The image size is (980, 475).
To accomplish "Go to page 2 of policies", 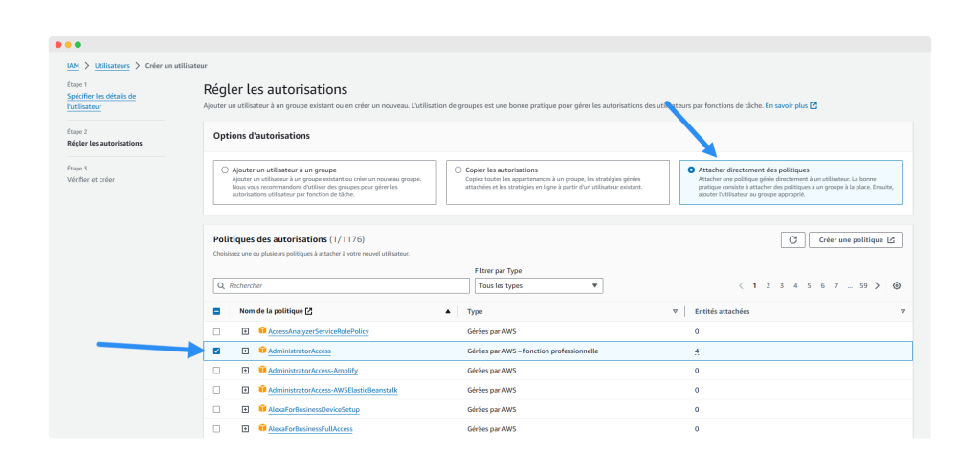I will (x=768, y=285).
